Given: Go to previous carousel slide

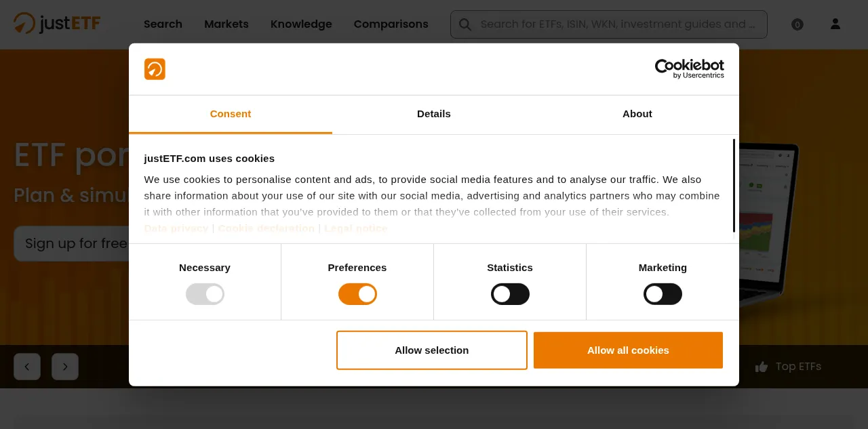Looking at the screenshot, I should click(x=27, y=367).
